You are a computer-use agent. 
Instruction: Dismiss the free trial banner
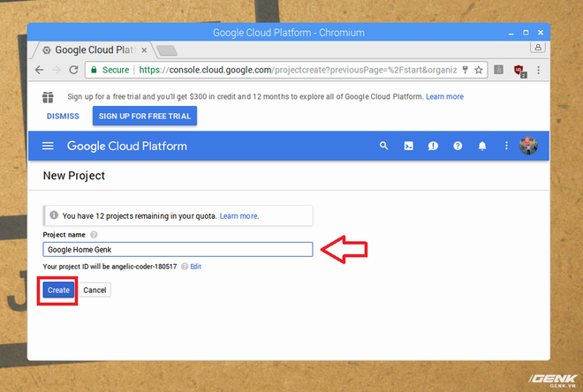click(x=63, y=116)
